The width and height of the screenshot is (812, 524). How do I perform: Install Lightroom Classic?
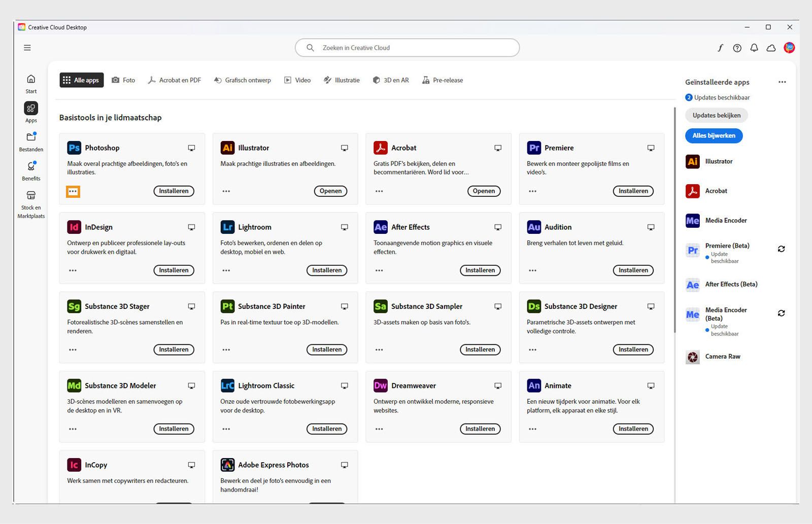coord(327,429)
